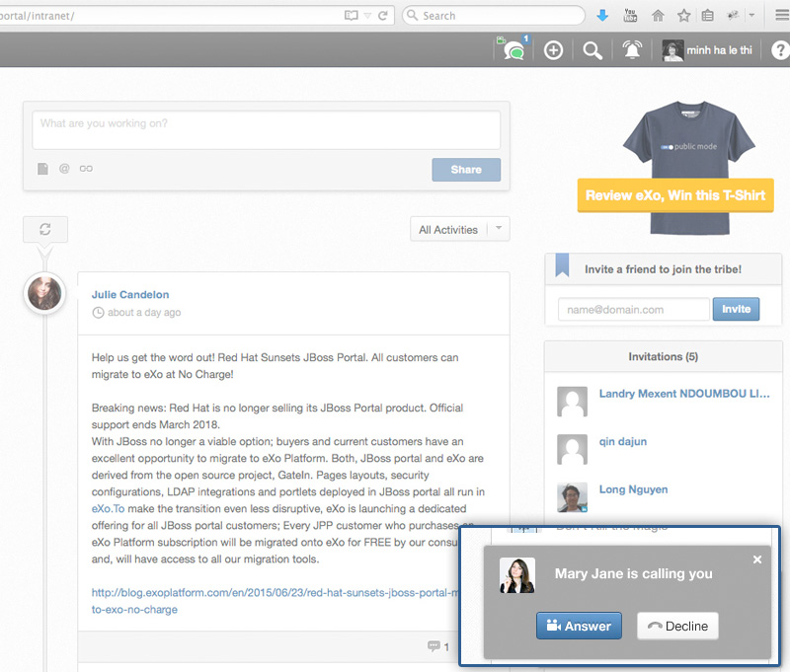Click the Share button
This screenshot has width=790, height=672.
tap(466, 170)
